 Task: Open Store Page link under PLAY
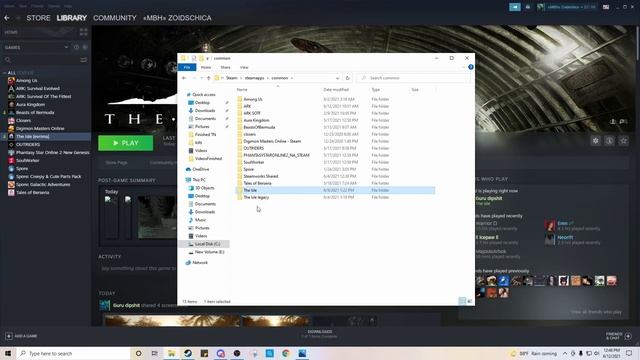click(x=116, y=162)
